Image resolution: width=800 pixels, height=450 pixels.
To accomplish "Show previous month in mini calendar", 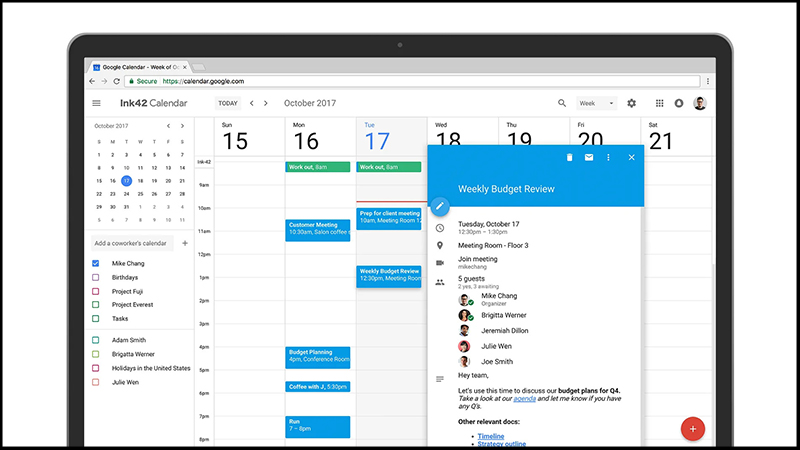I will click(168, 126).
